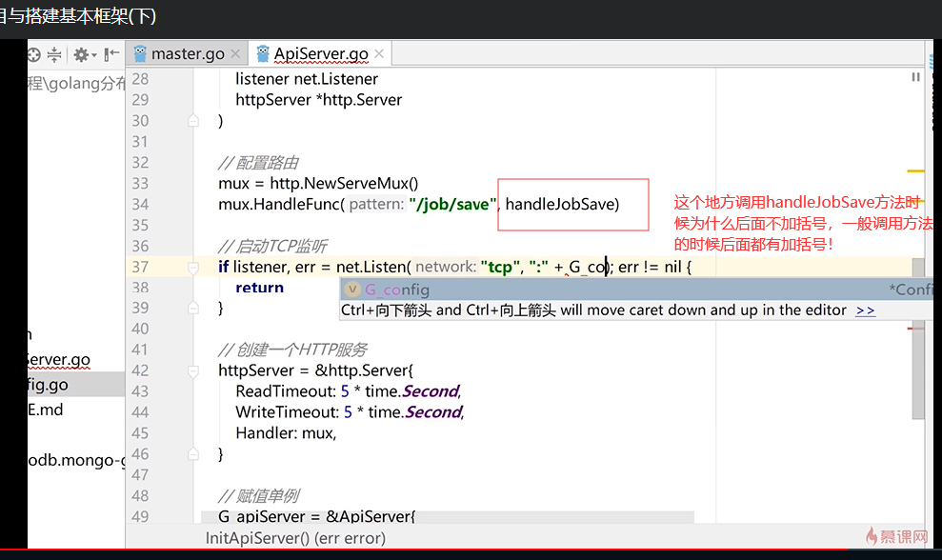Screen dimensions: 942x560
Task: Select the ApiServer.go tab
Action: [321, 54]
